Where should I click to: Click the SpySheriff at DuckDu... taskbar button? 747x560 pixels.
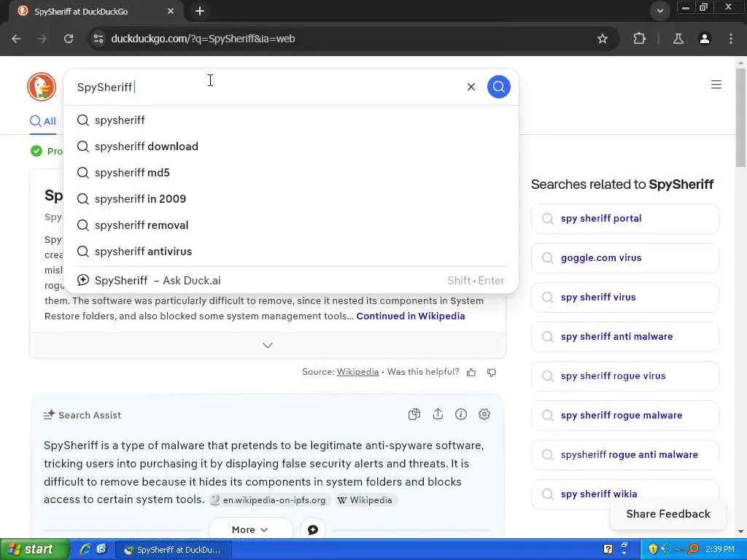(x=173, y=550)
